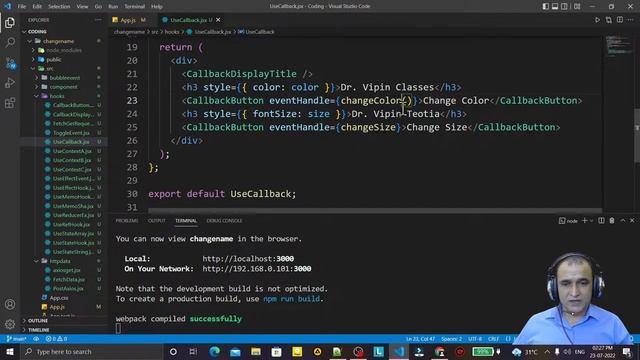
Task: Open UseRefHook.jsx in the file tree
Action: pos(71,224)
